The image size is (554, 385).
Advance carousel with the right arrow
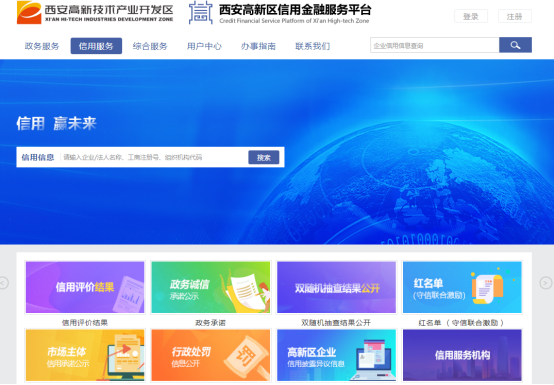546,283
